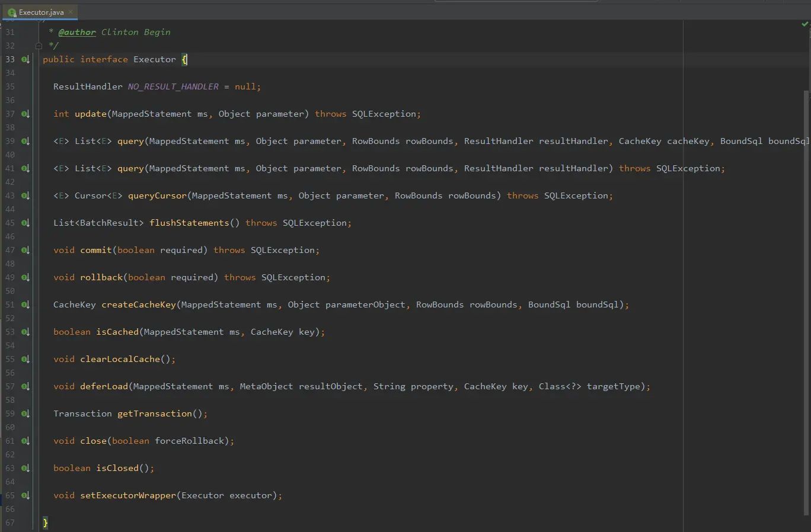Click gutter icon beside isCached method

pos(25,332)
